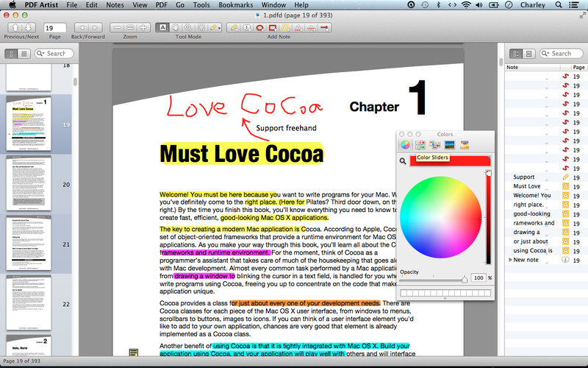Add a red box note
Image resolution: width=588 pixels, height=368 pixels.
click(273, 27)
